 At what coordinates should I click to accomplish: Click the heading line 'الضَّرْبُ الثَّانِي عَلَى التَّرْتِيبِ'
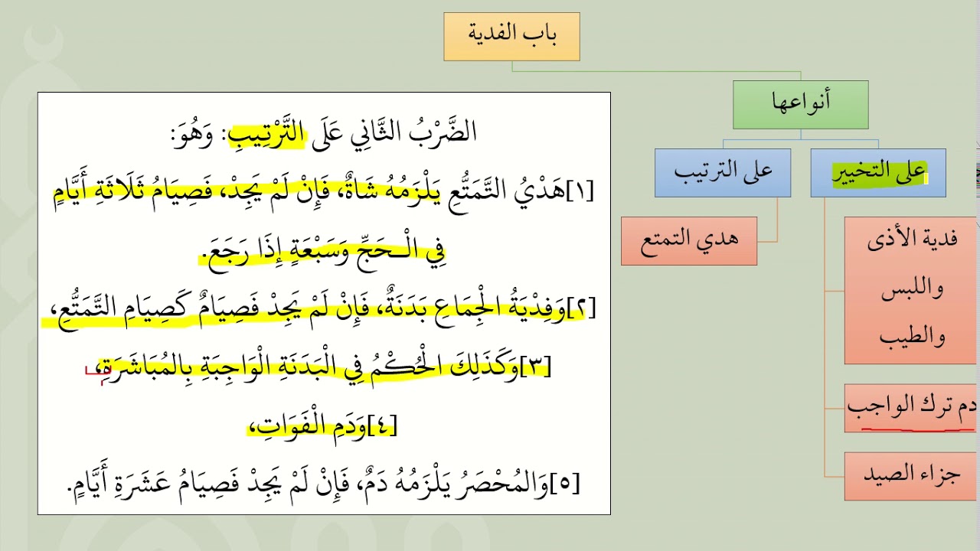tap(325, 132)
